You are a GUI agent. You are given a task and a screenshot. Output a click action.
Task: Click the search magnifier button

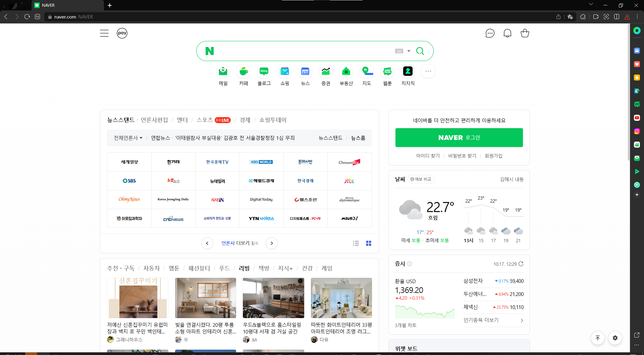(x=420, y=51)
